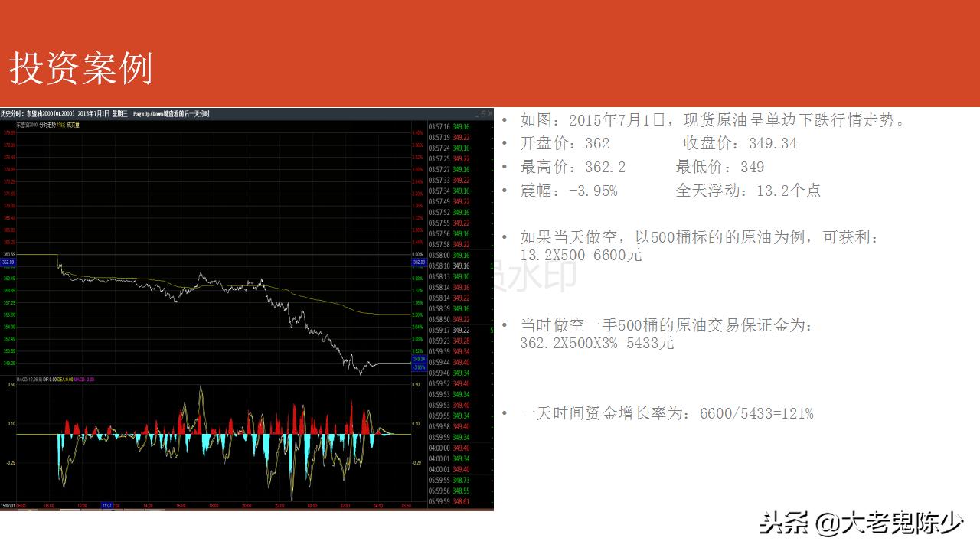Screen dimensions: 980x551
Task: Click the 22:00 label on time axis
Action: (279, 506)
